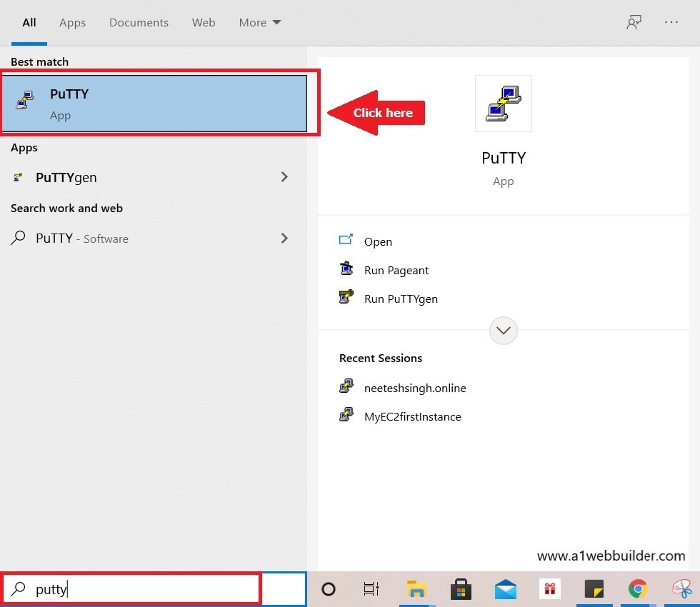The image size is (700, 607).
Task: Choose Run Pageant action
Action: pos(396,270)
